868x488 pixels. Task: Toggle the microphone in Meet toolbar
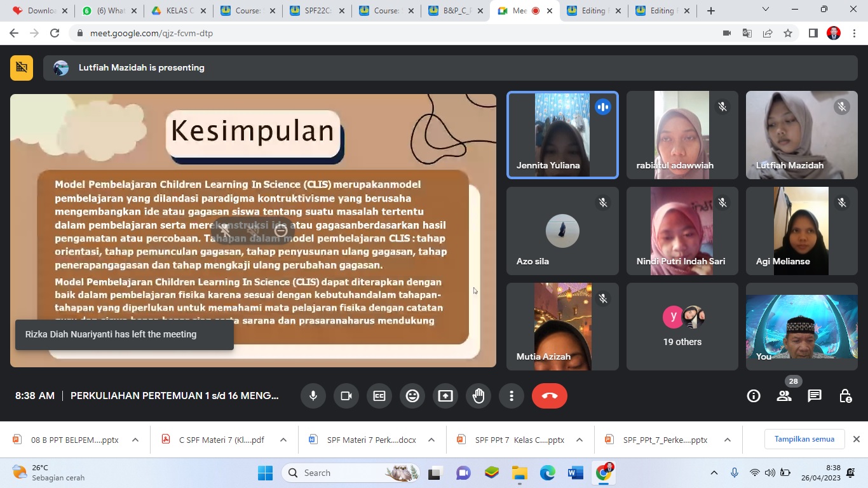313,396
